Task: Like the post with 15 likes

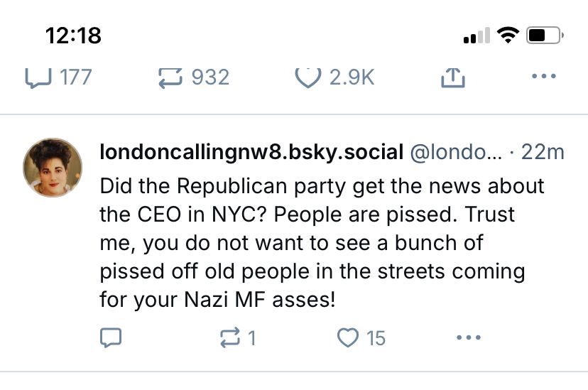Action: 347,337
